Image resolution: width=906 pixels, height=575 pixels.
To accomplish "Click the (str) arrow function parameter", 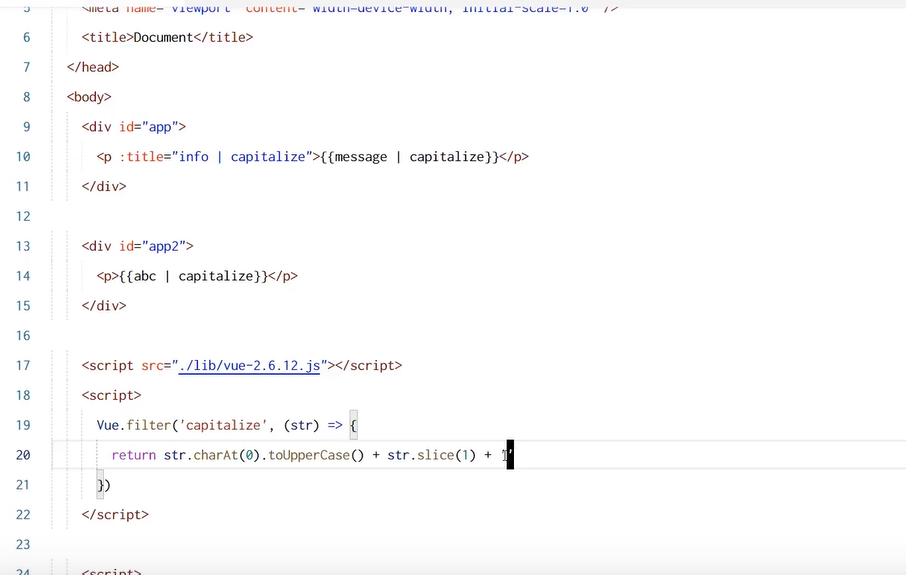I will pyautogui.click(x=301, y=425).
